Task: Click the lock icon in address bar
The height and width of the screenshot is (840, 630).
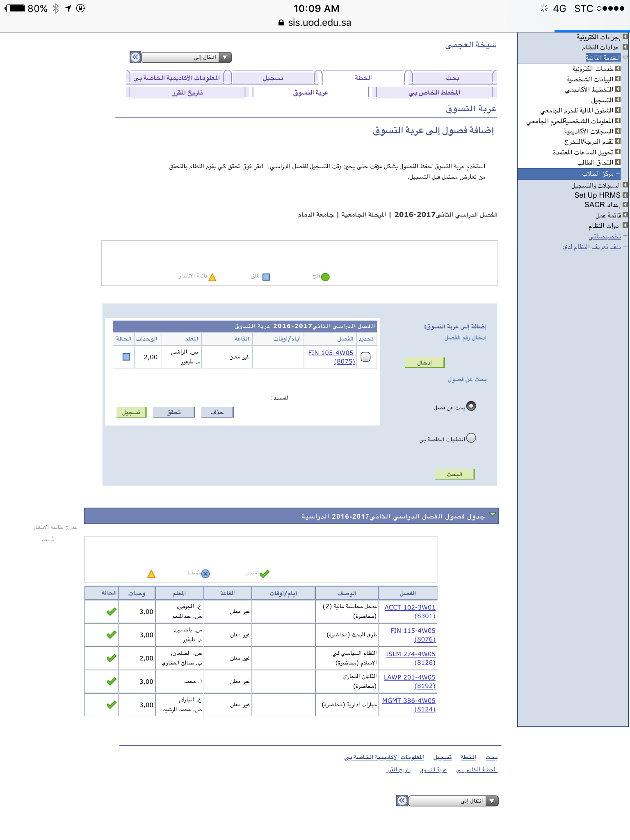Action: click(x=281, y=23)
